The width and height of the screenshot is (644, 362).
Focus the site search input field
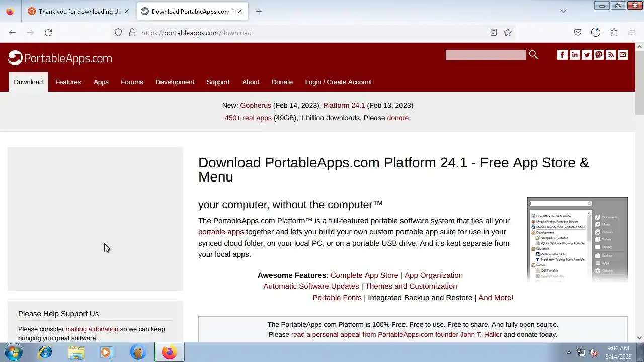coord(486,55)
